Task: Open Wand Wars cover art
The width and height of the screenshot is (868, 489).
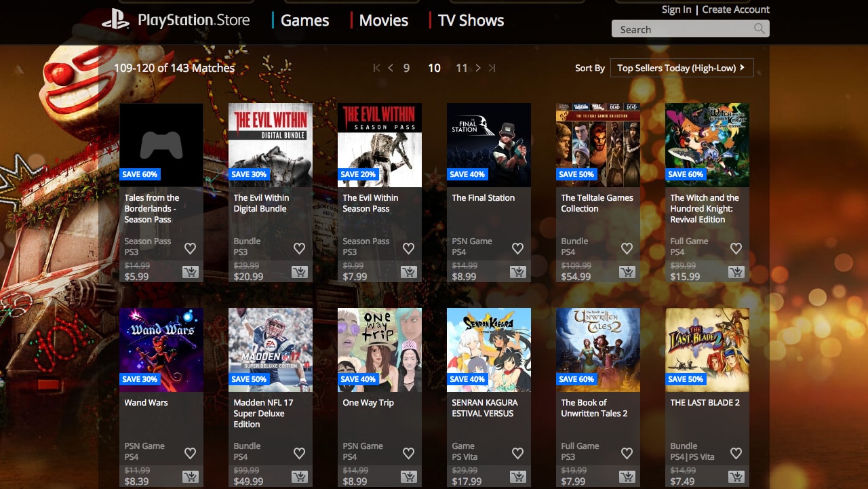Action: coord(161,350)
